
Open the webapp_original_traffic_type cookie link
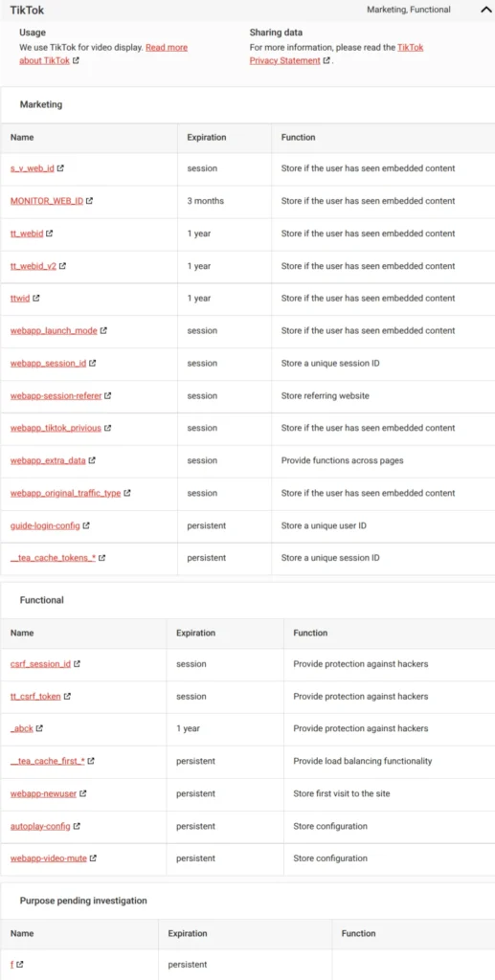pos(66,494)
